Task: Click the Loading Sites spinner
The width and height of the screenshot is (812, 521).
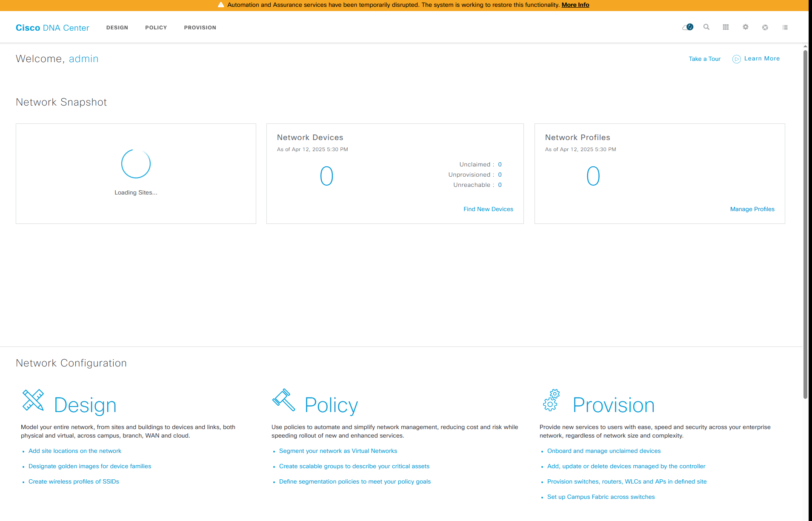Action: (x=136, y=163)
